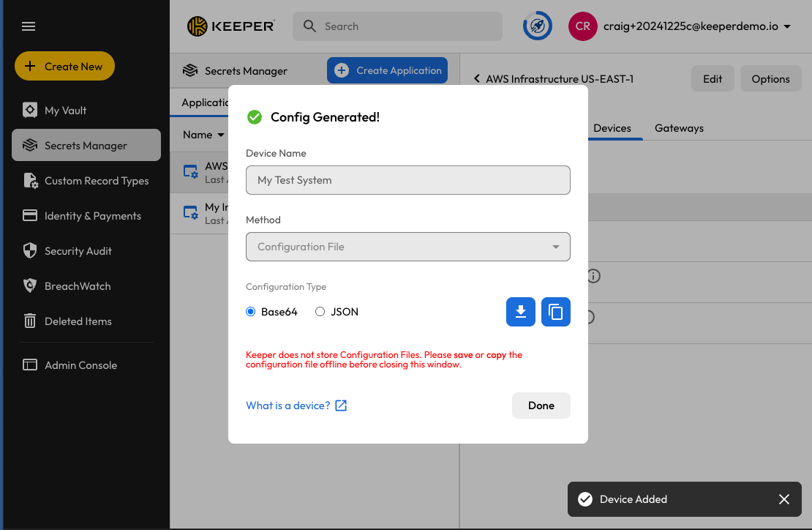Switch to the Gateways tab
Viewport: 812px width, 530px height.
click(679, 128)
